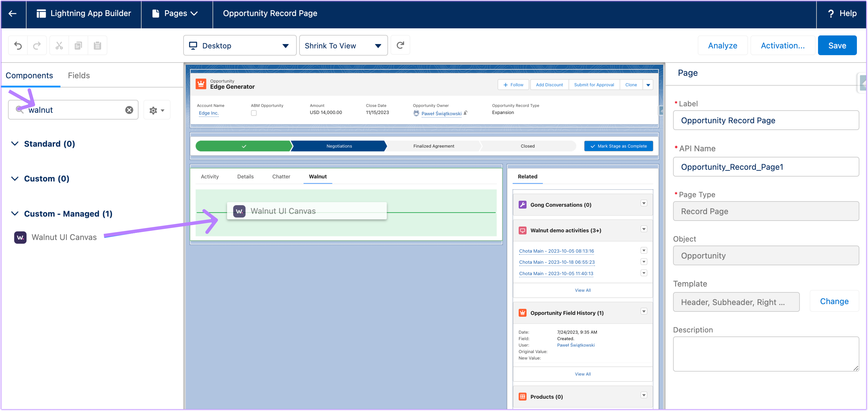Click the Analyze button
Image resolution: width=868 pixels, height=411 pixels.
coord(722,45)
